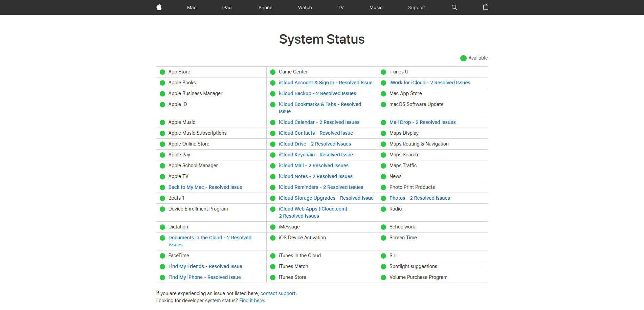Open the Watch menu
This screenshot has height=310, width=644.
(305, 7)
